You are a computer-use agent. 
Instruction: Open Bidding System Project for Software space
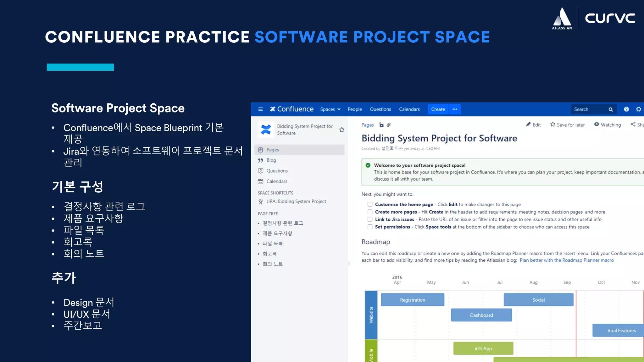click(305, 129)
